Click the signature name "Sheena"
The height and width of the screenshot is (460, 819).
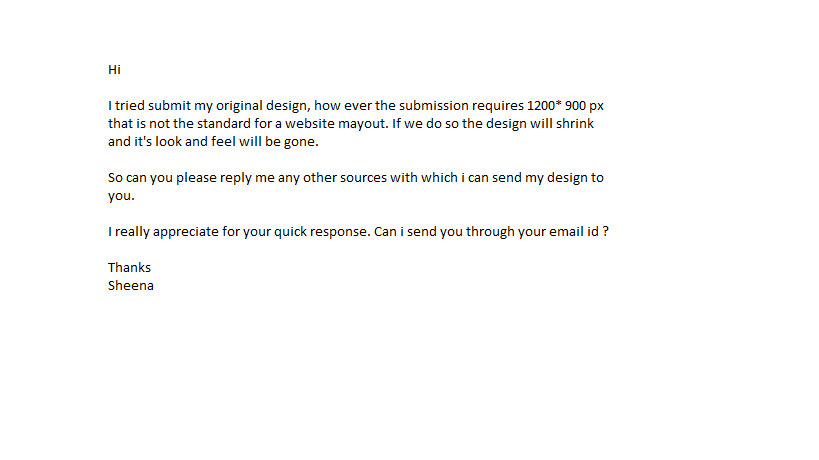click(130, 285)
